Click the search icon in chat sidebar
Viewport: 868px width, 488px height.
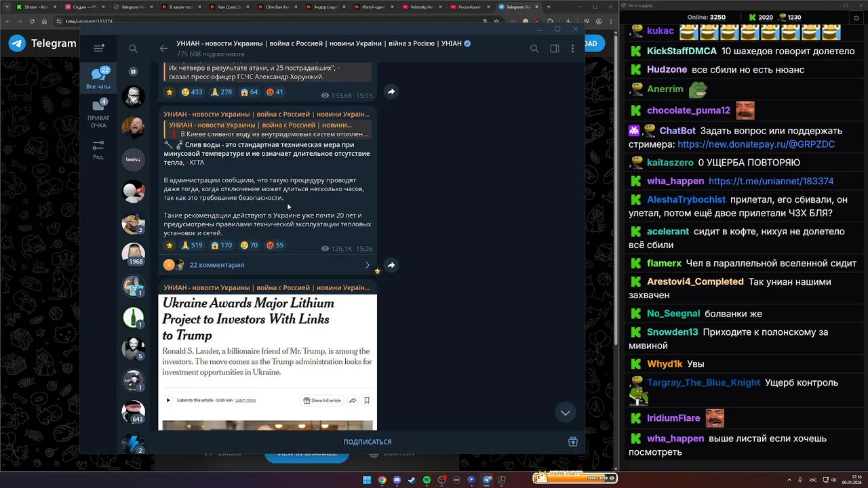(133, 49)
